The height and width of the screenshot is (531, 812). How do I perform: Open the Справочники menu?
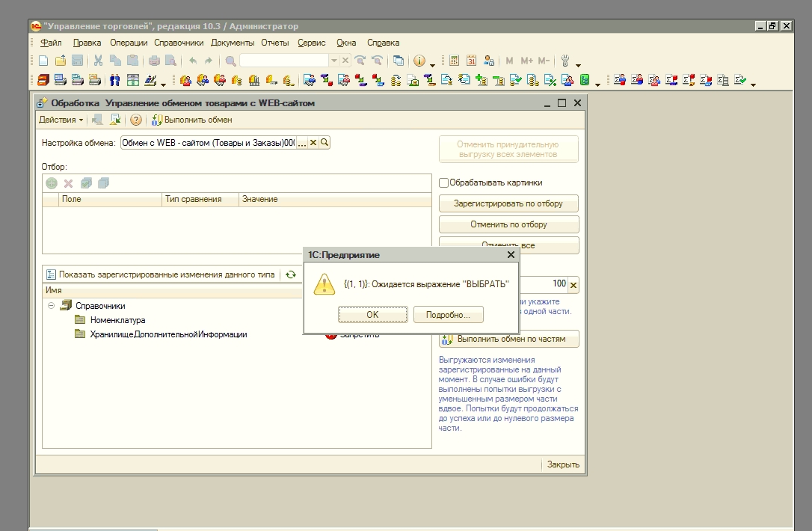[x=179, y=43]
